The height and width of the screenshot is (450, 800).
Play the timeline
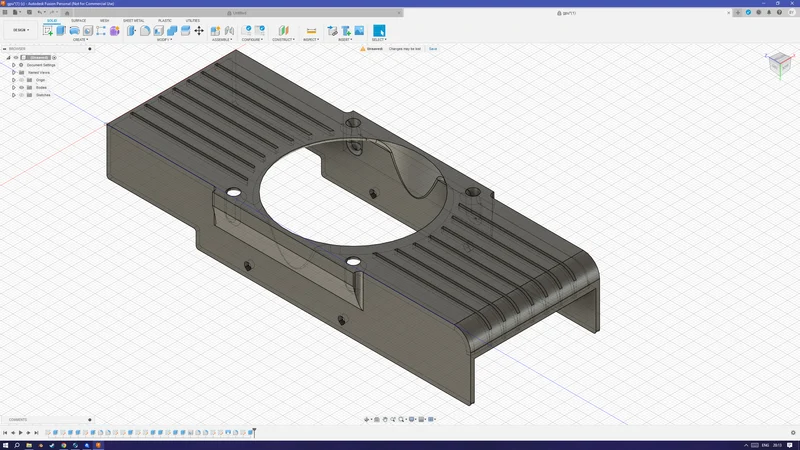point(21,433)
